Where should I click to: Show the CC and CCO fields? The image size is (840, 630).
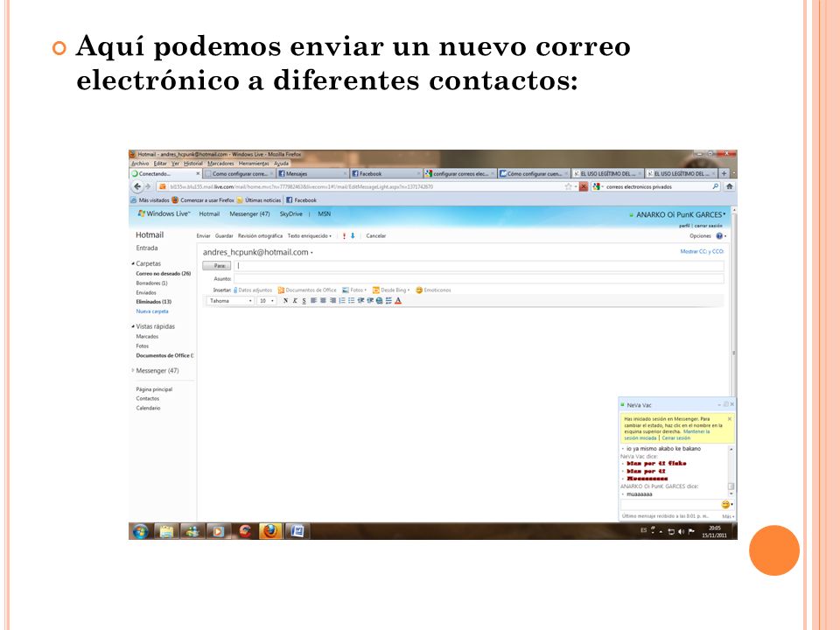(x=702, y=251)
